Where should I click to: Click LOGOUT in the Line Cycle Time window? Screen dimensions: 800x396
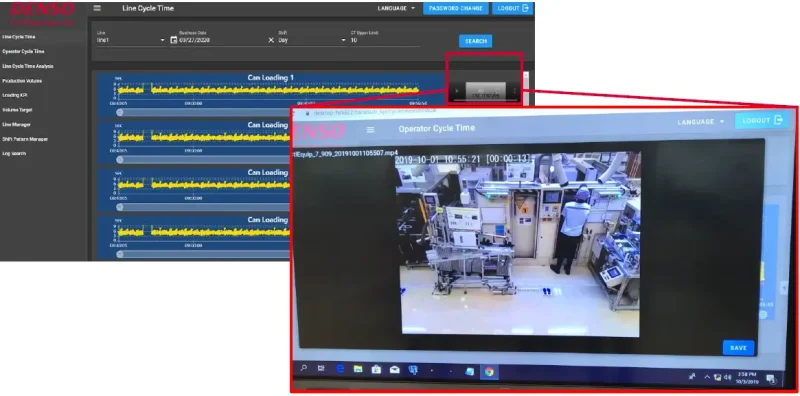click(512, 8)
